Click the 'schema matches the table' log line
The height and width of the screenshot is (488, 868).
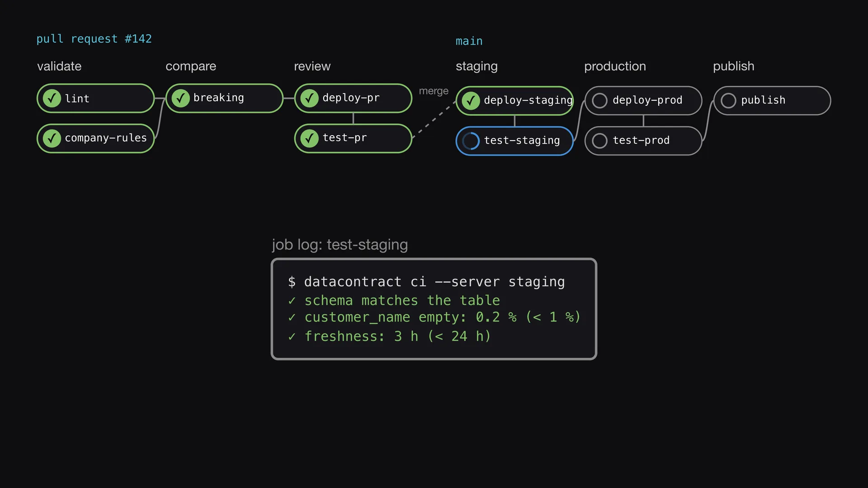click(x=394, y=300)
